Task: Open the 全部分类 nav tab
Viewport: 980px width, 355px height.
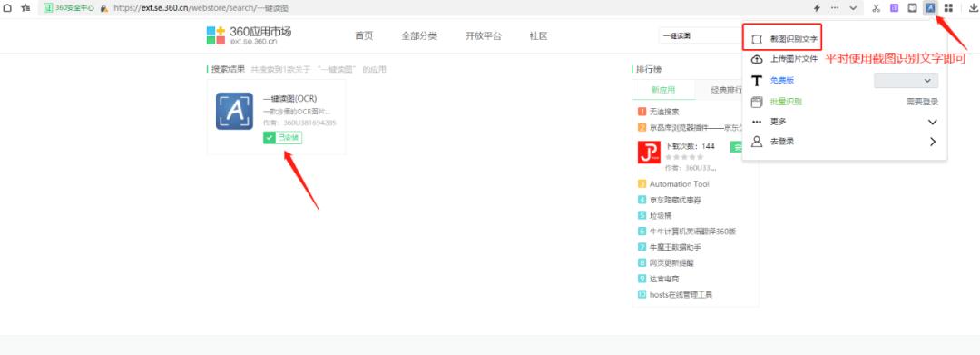Action: pyautogui.click(x=419, y=36)
